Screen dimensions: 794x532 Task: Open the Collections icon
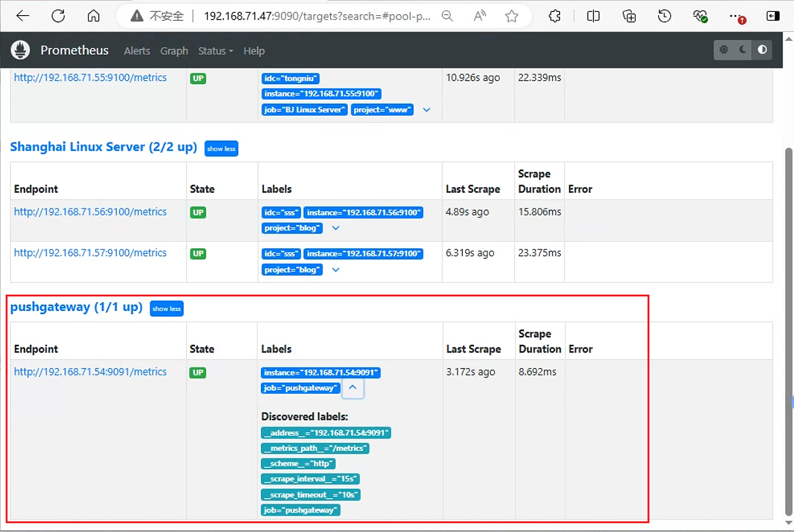629,16
